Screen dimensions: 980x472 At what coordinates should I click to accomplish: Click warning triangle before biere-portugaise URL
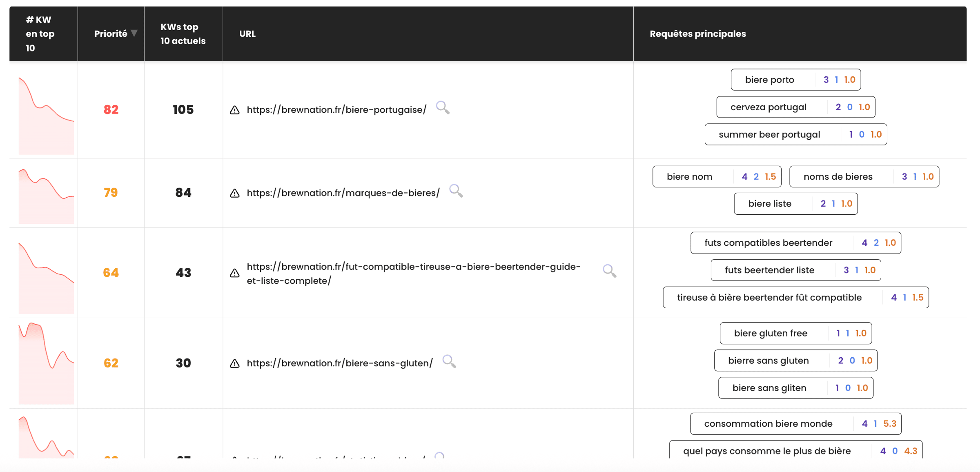(x=235, y=110)
